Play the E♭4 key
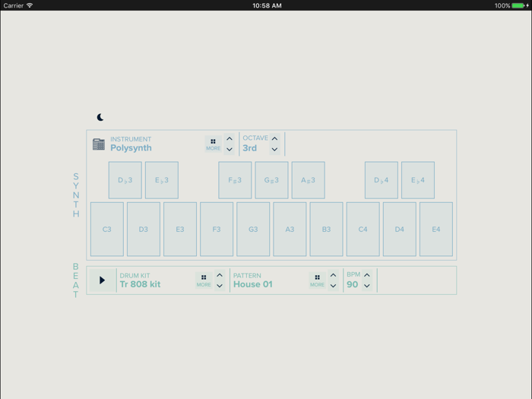532x399 pixels. pyautogui.click(x=418, y=180)
